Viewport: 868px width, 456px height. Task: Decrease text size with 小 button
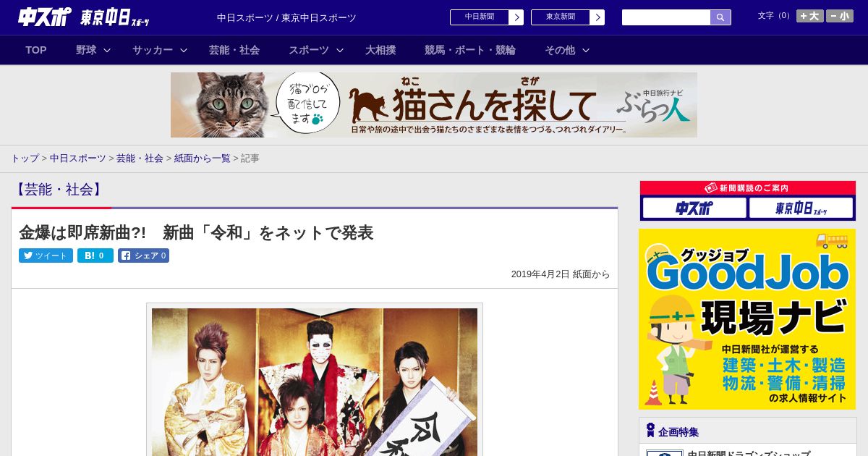click(x=840, y=16)
